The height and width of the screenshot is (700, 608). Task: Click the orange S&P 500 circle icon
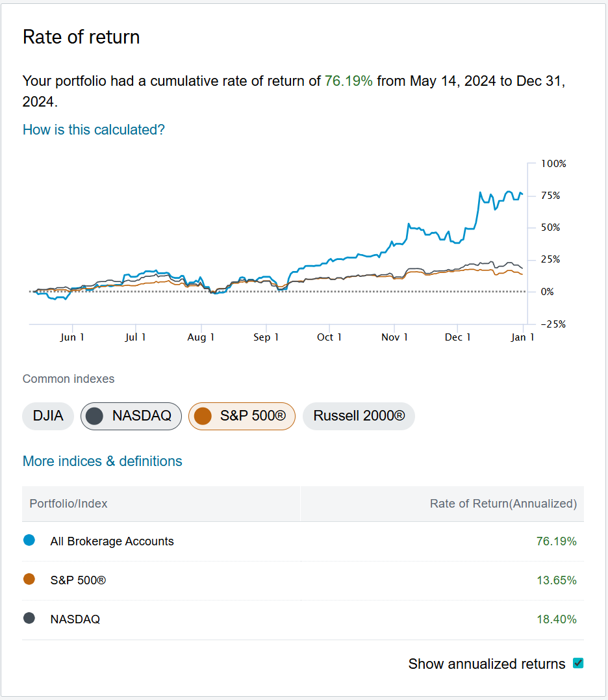(203, 416)
